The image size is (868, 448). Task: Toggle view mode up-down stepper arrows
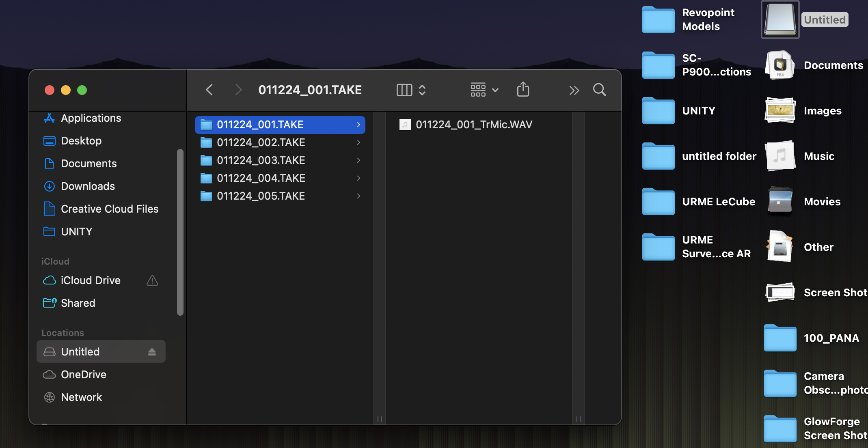(422, 90)
